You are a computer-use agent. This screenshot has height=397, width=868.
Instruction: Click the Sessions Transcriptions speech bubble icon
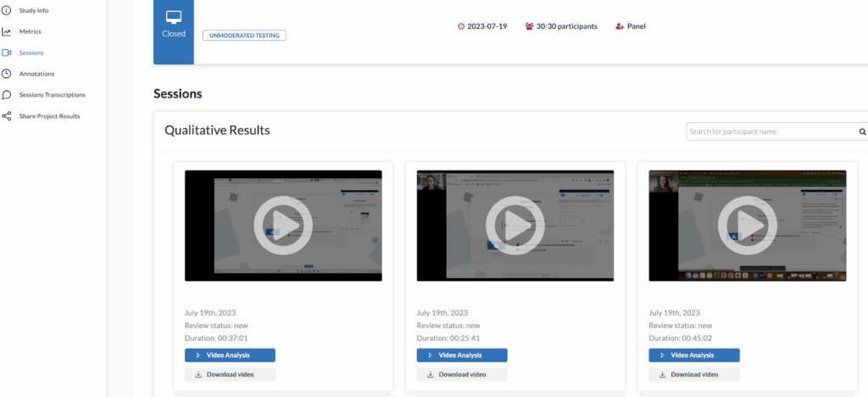[7, 95]
